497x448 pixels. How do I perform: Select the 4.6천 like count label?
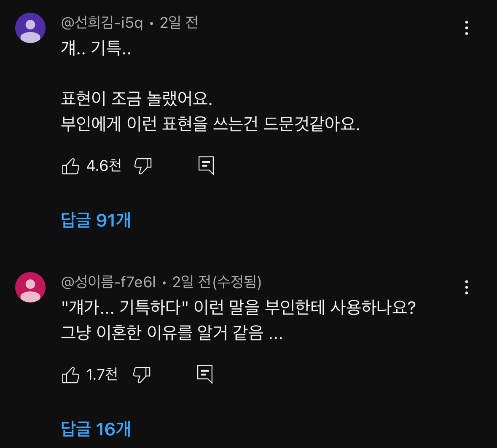[x=103, y=166]
